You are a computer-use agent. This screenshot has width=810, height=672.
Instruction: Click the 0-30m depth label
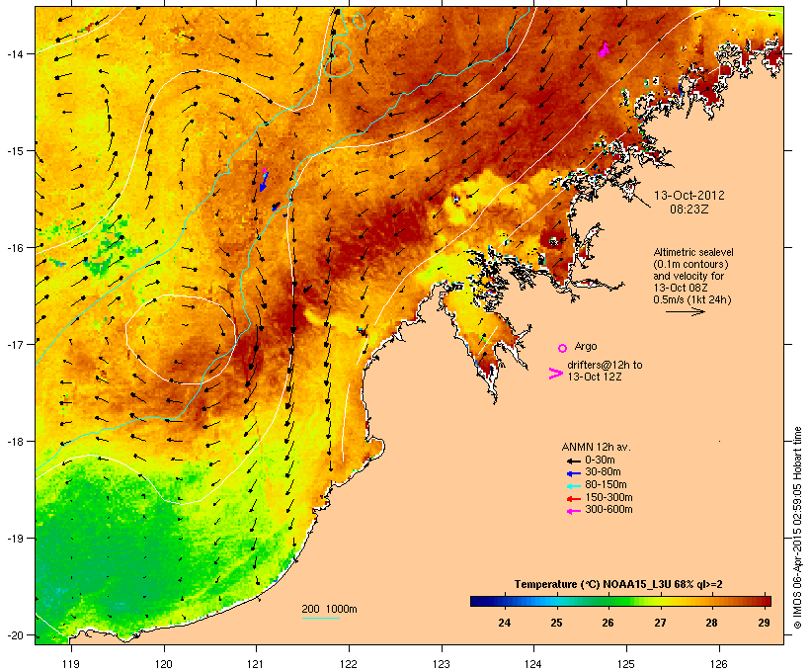(600, 460)
